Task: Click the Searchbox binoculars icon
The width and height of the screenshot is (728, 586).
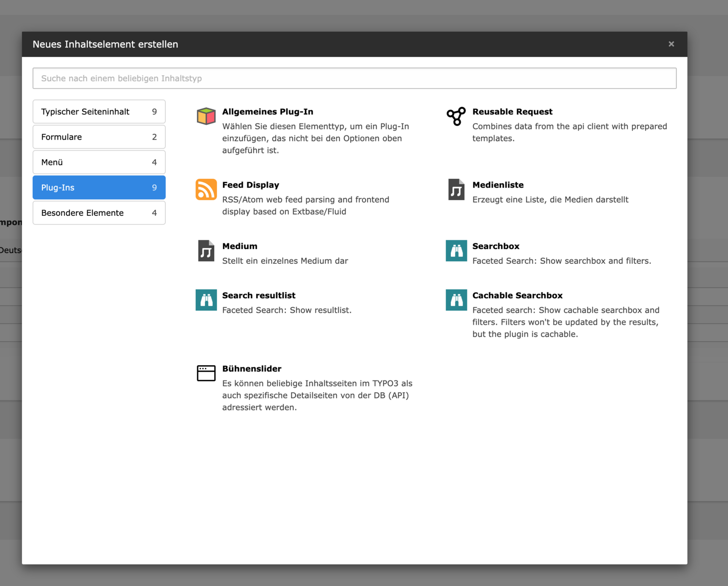Action: pos(456,251)
